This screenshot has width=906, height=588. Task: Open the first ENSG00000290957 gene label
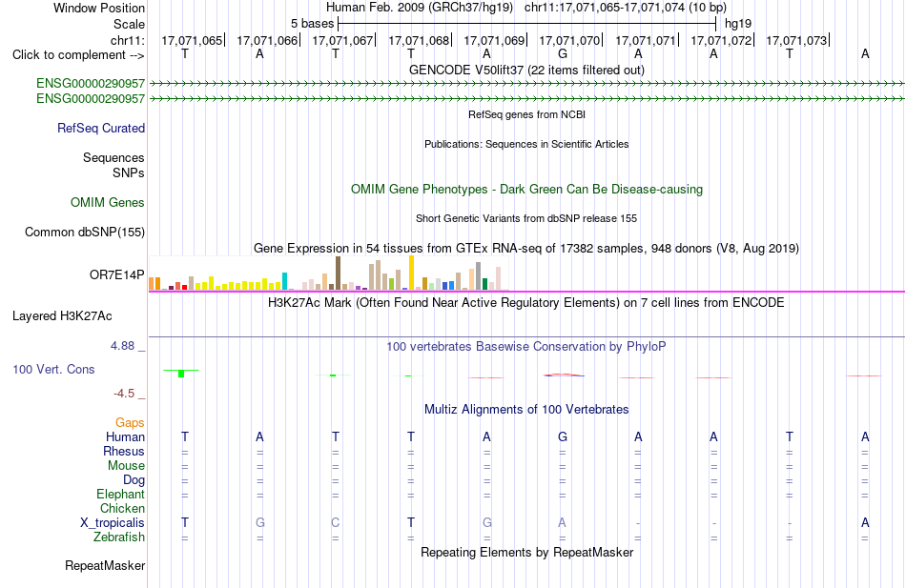[91, 84]
